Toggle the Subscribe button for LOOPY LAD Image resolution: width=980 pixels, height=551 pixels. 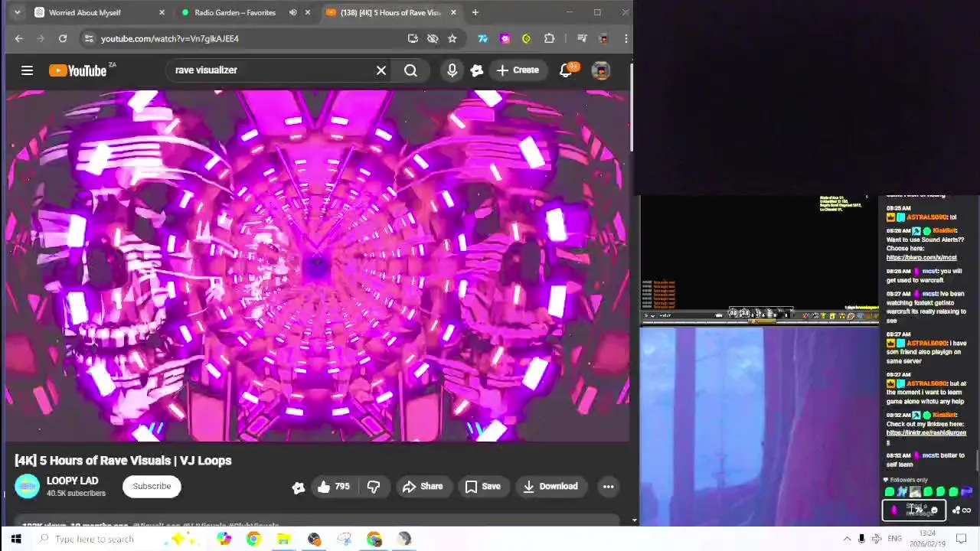tap(152, 487)
